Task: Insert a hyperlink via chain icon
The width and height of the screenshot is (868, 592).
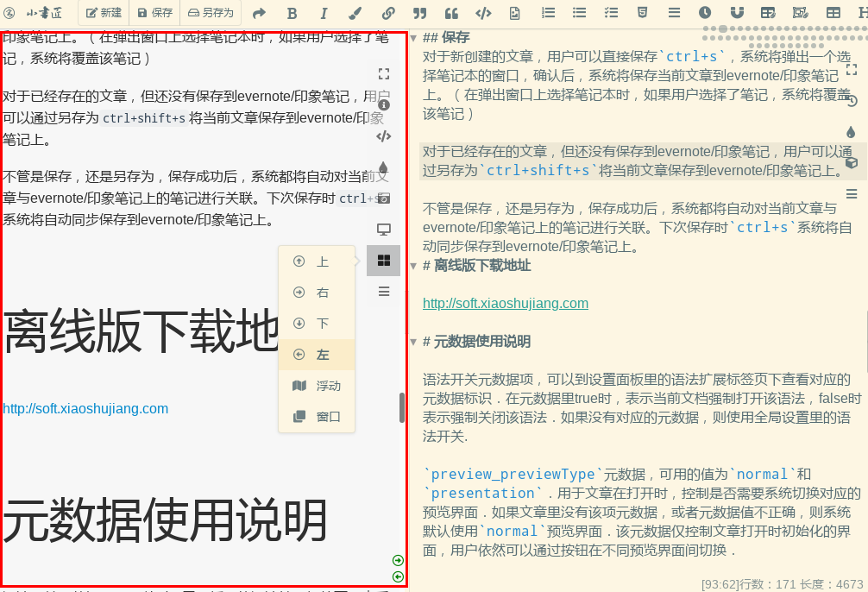Action: tap(388, 13)
